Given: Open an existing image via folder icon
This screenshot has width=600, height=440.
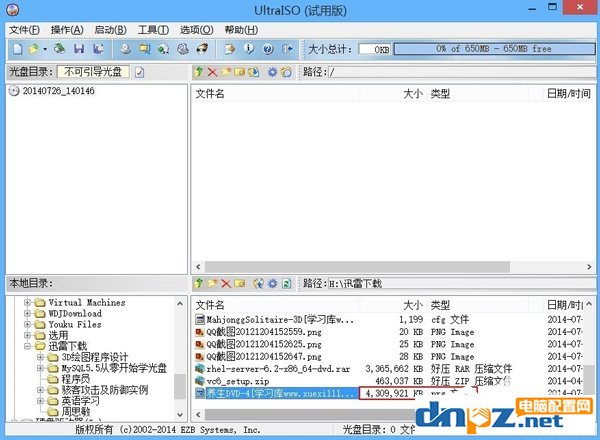Looking at the screenshot, I should tap(34, 49).
